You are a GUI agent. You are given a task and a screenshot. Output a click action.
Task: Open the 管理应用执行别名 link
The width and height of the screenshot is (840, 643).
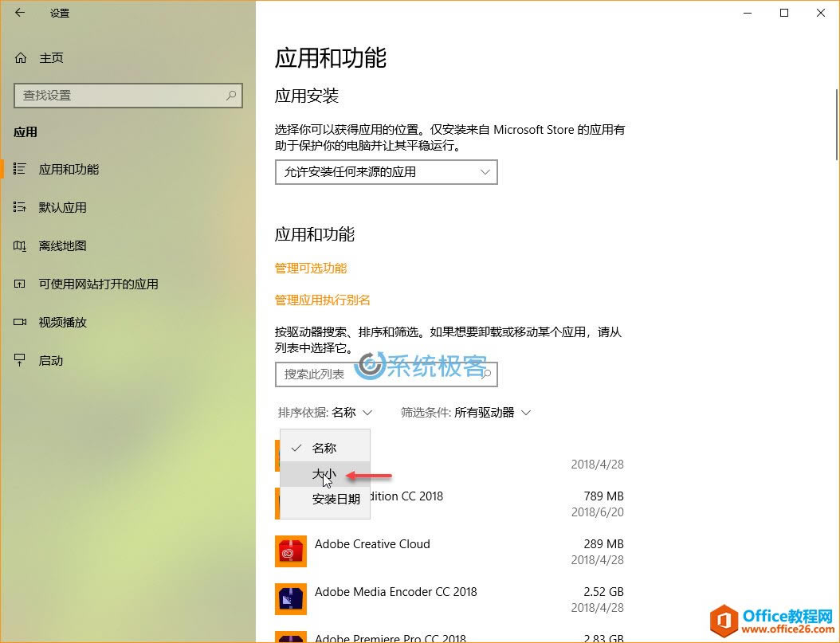(x=323, y=300)
